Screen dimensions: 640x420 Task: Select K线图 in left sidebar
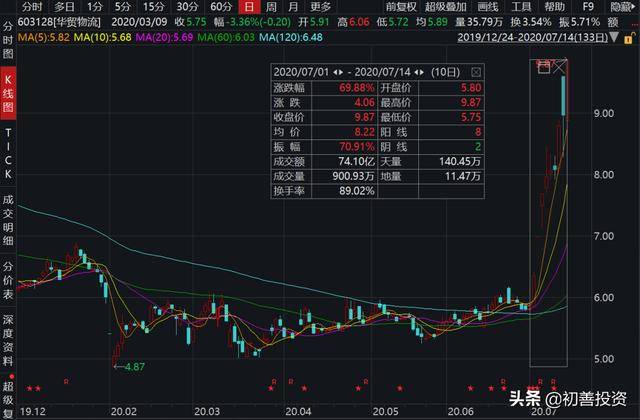(x=8, y=93)
